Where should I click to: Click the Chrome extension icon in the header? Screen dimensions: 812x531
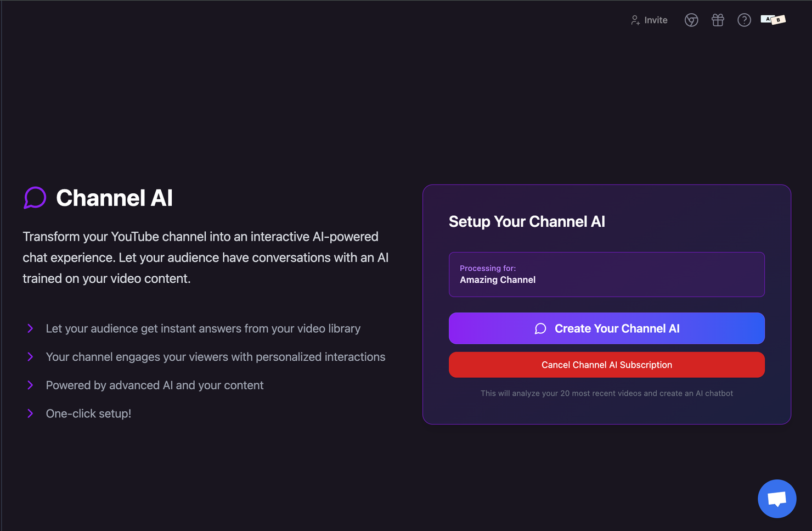pos(691,20)
